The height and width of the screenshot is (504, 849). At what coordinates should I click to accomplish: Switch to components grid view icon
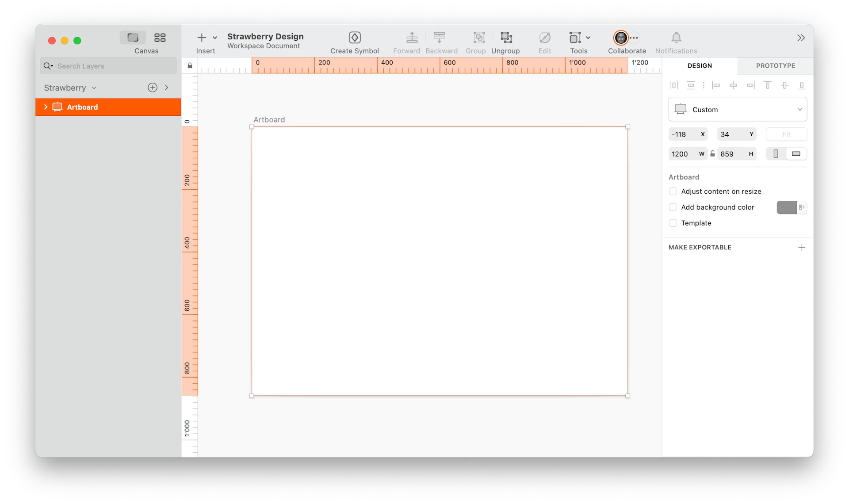click(160, 38)
